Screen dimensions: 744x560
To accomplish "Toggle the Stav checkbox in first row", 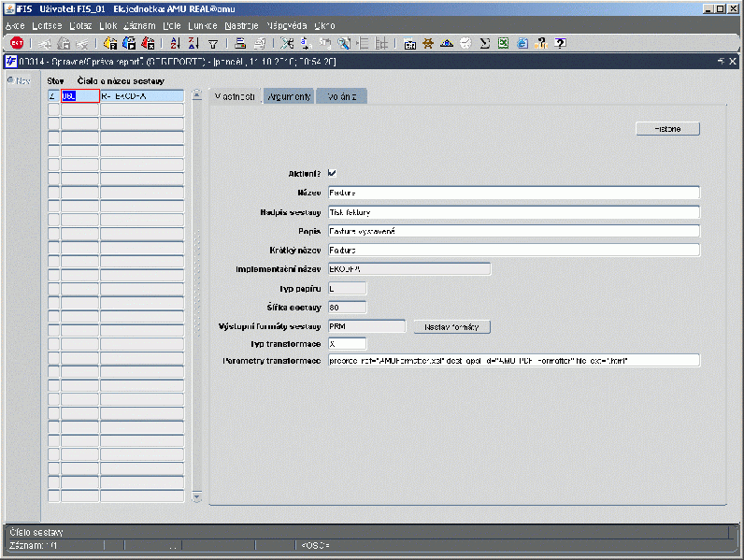I will [52, 95].
